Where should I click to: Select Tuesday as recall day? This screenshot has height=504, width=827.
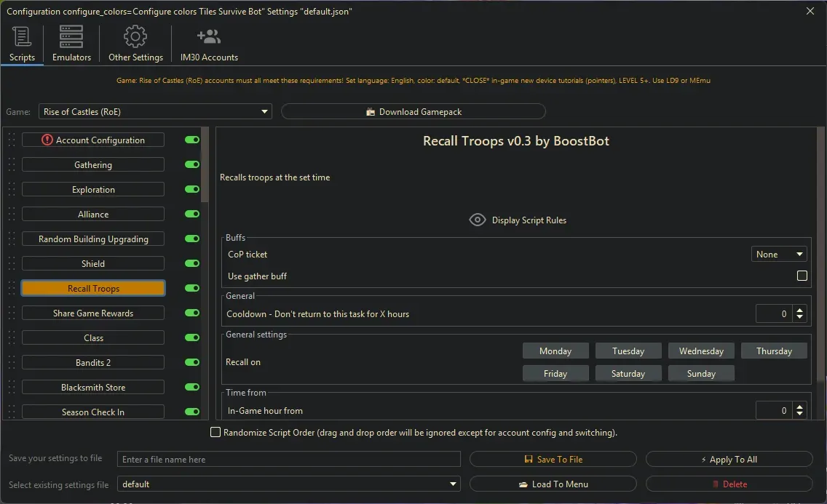point(628,351)
